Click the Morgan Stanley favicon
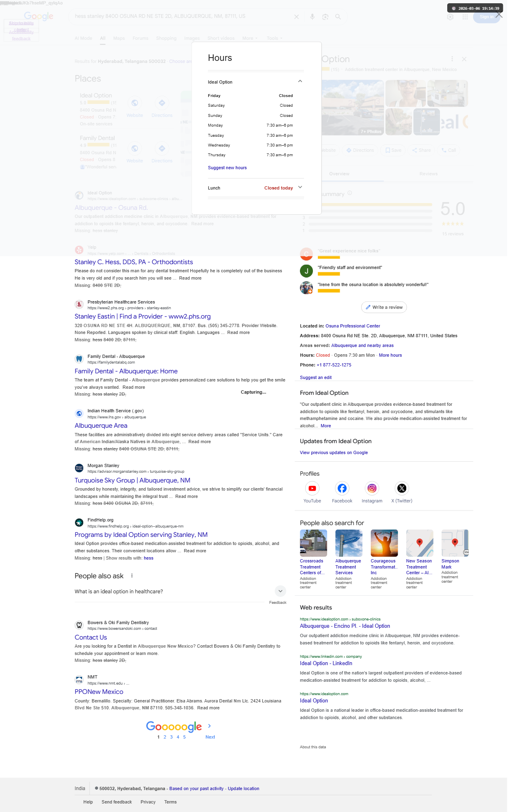The image size is (513, 812). coord(79,468)
